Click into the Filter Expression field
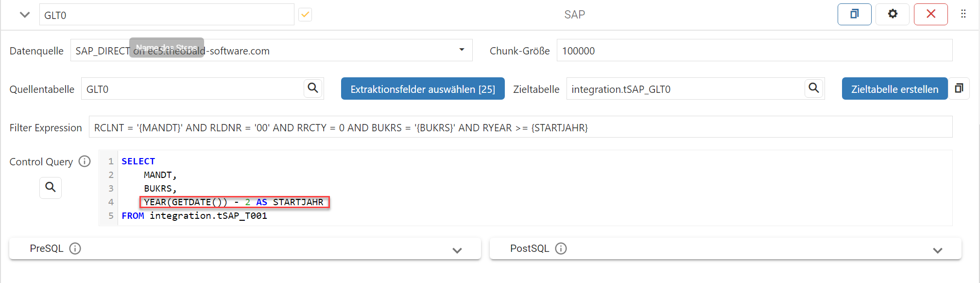The height and width of the screenshot is (283, 980). pyautogui.click(x=520, y=127)
